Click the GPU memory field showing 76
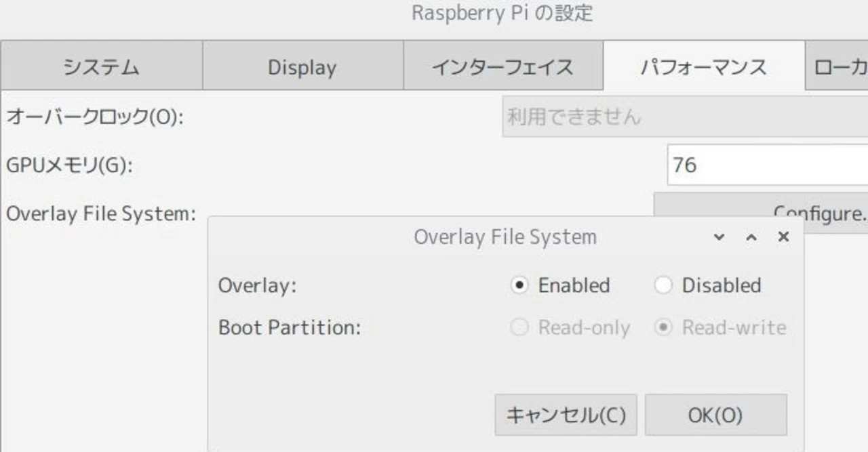 pyautogui.click(x=768, y=165)
